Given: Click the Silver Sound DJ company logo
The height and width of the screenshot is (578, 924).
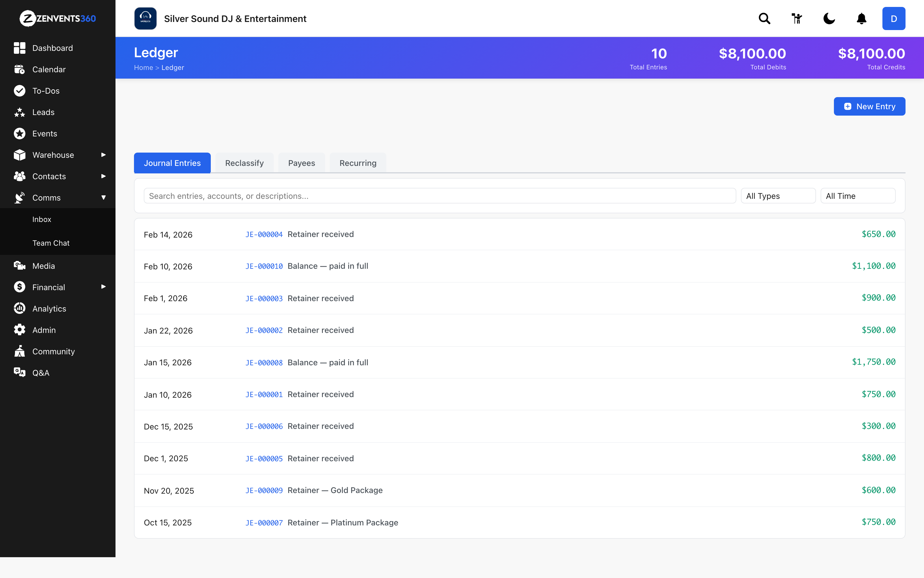Looking at the screenshot, I should click(146, 18).
